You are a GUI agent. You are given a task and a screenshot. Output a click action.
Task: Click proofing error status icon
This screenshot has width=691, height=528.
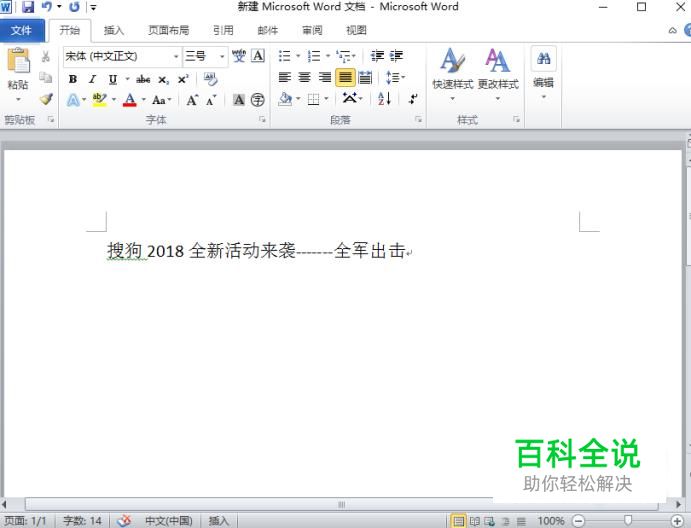pos(124,521)
